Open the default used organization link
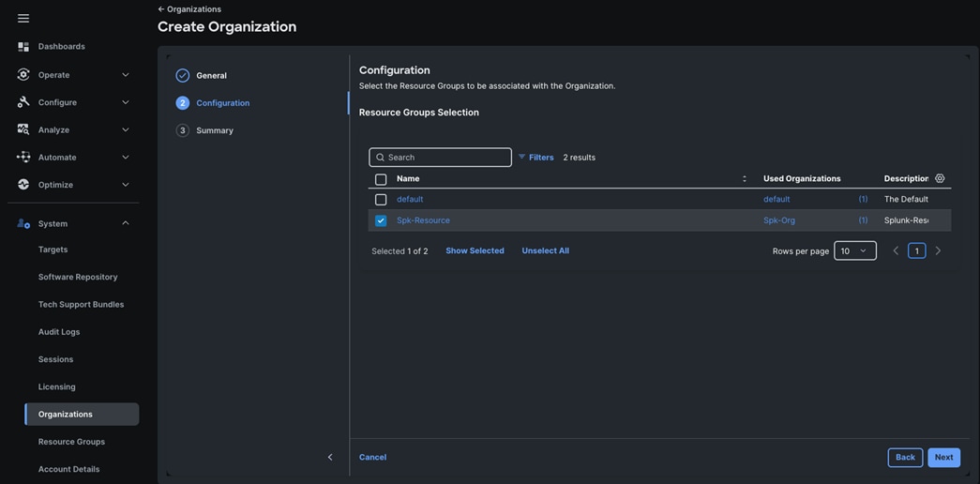The image size is (980, 484). point(776,200)
